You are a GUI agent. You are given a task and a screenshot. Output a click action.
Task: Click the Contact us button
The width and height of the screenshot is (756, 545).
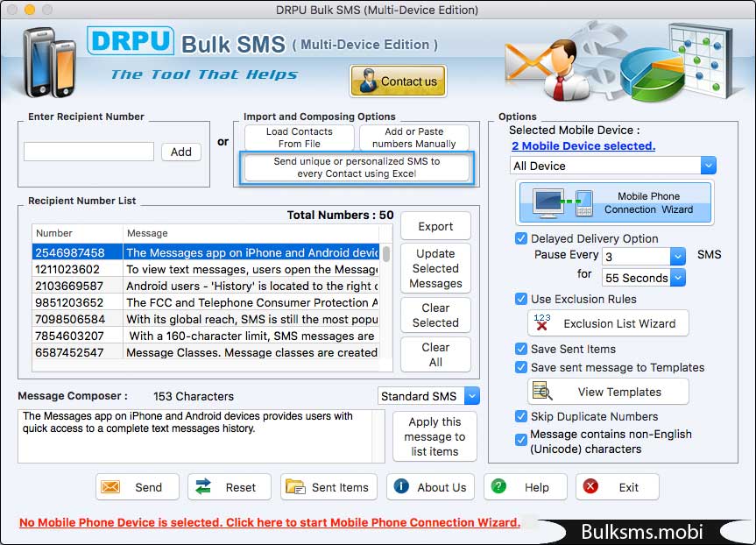tap(398, 81)
